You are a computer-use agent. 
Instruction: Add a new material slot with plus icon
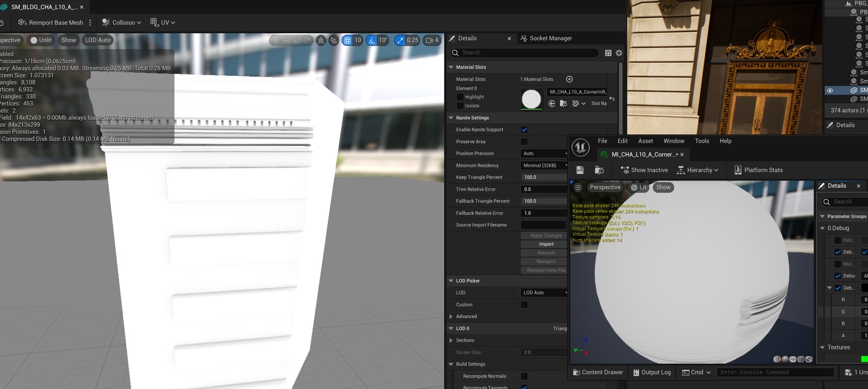[569, 79]
